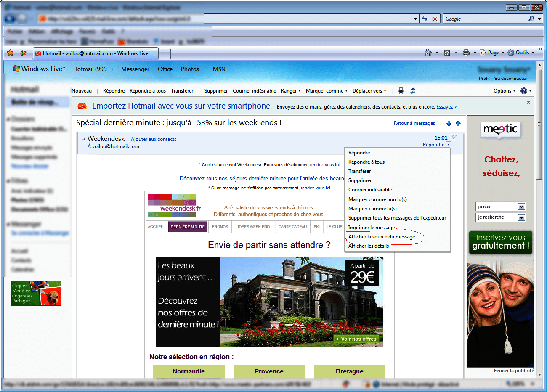Click the Hotmail refresh arrows icon
547x392 pixels.
(x=413, y=91)
